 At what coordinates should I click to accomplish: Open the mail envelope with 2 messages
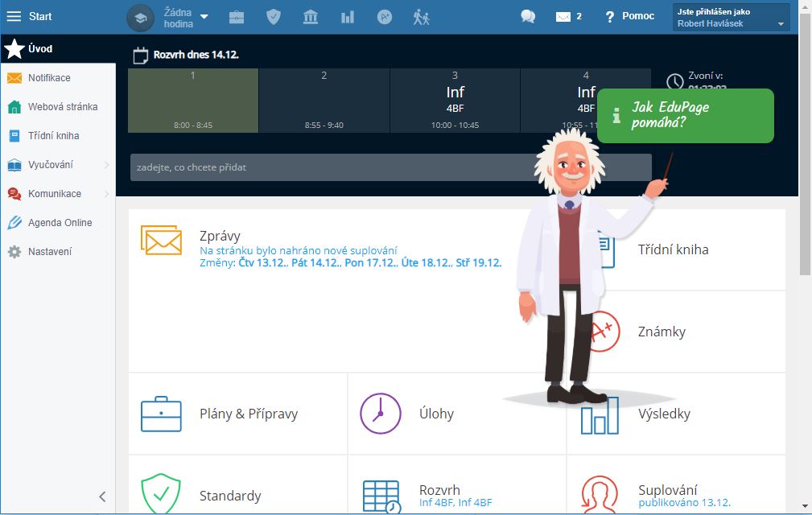(x=568, y=17)
